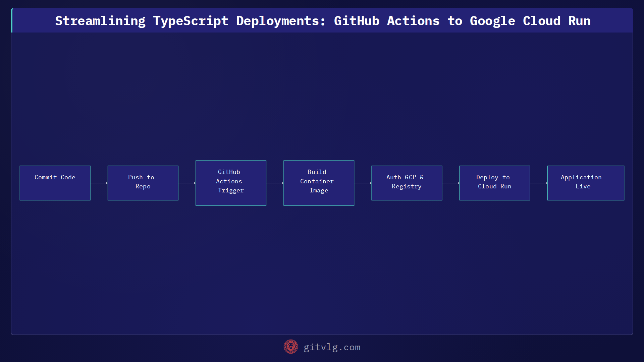Screen dimensions: 644x362
Task: Open the gitvlg.com link
Action: pos(332,347)
